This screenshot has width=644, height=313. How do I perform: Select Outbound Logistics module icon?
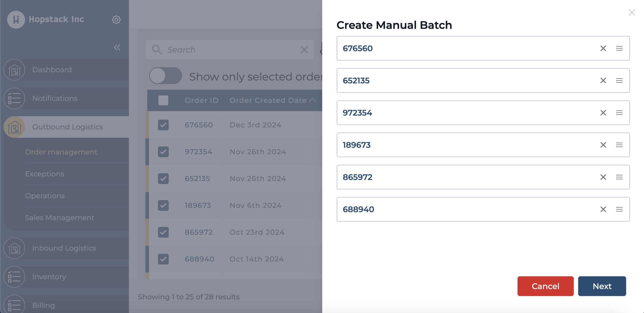click(14, 127)
